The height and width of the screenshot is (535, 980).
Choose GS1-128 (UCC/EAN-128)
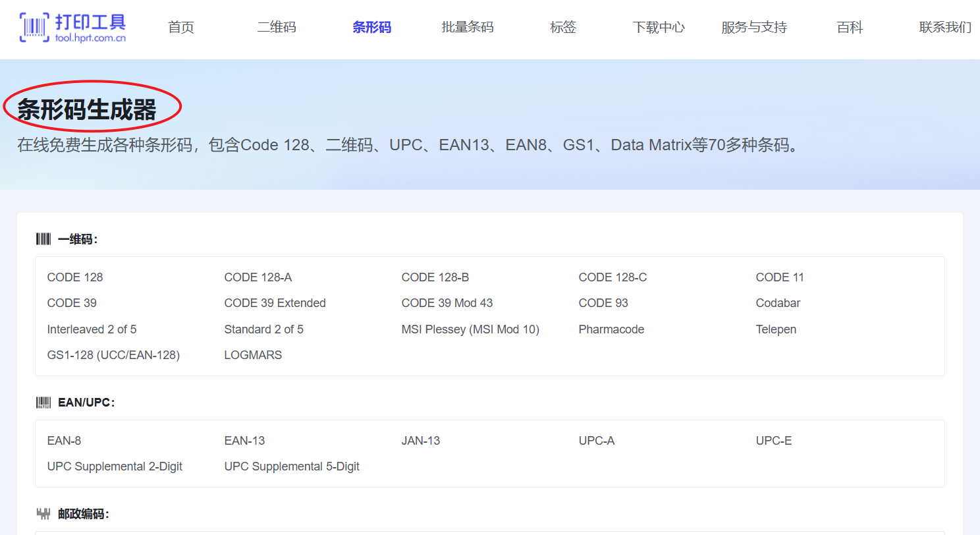[x=113, y=355]
